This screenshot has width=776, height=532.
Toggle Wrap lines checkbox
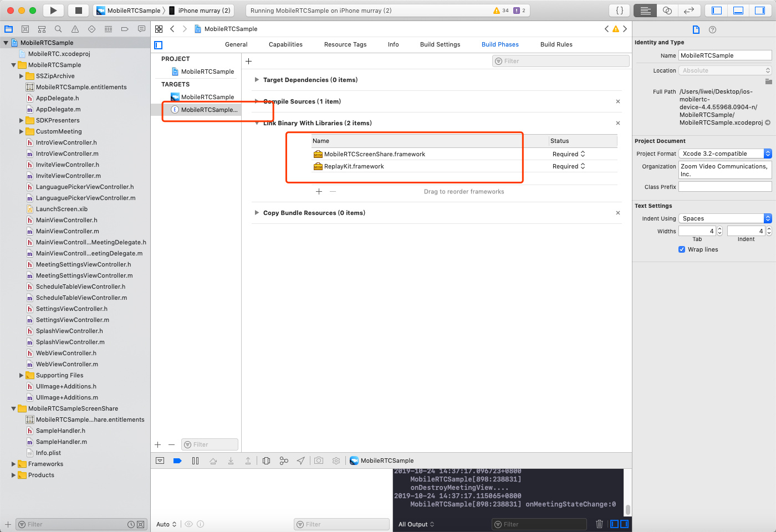pyautogui.click(x=682, y=249)
